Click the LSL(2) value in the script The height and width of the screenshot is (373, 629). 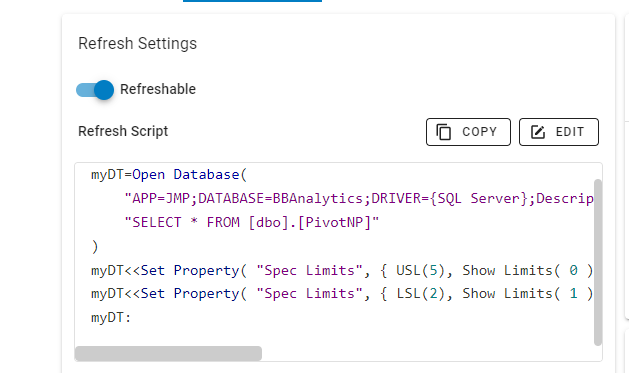420,294
